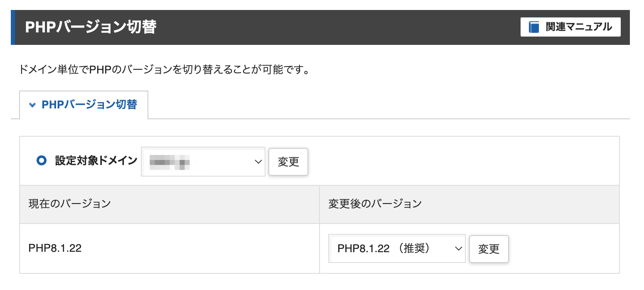Click the arrow of the domain dropdown

(258, 162)
